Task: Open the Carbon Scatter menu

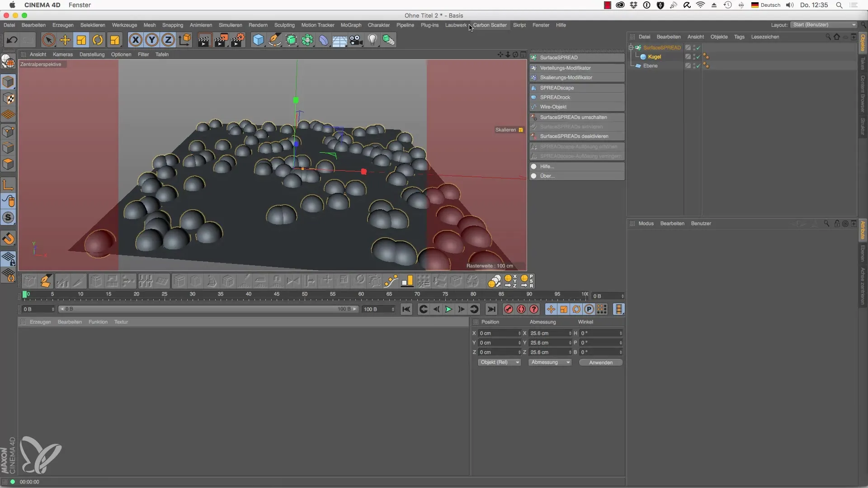Action: click(490, 25)
